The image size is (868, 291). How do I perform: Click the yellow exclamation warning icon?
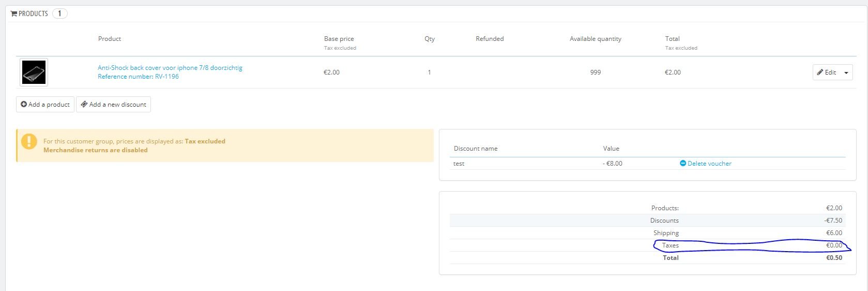[29, 141]
